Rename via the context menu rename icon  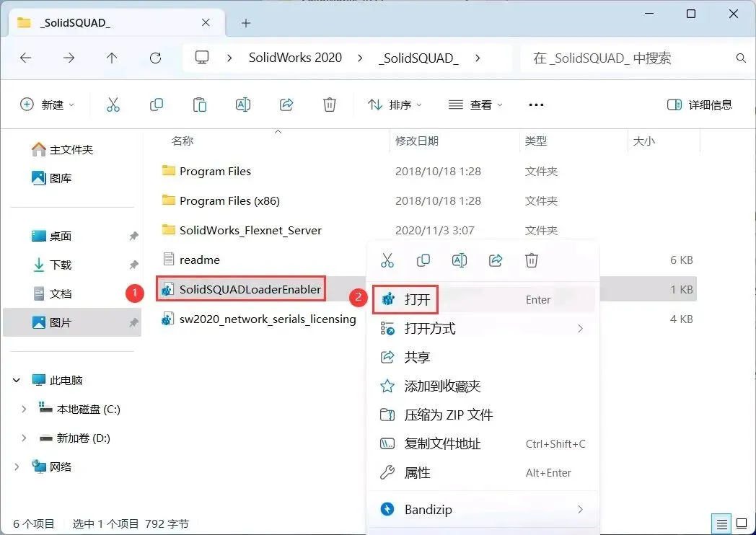click(460, 260)
